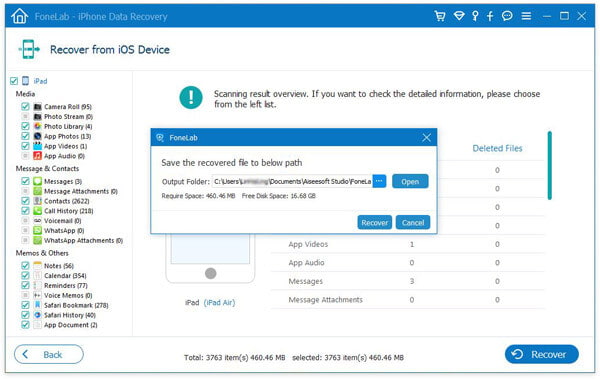
Task: Select the App Audio icon
Action: 37,156
